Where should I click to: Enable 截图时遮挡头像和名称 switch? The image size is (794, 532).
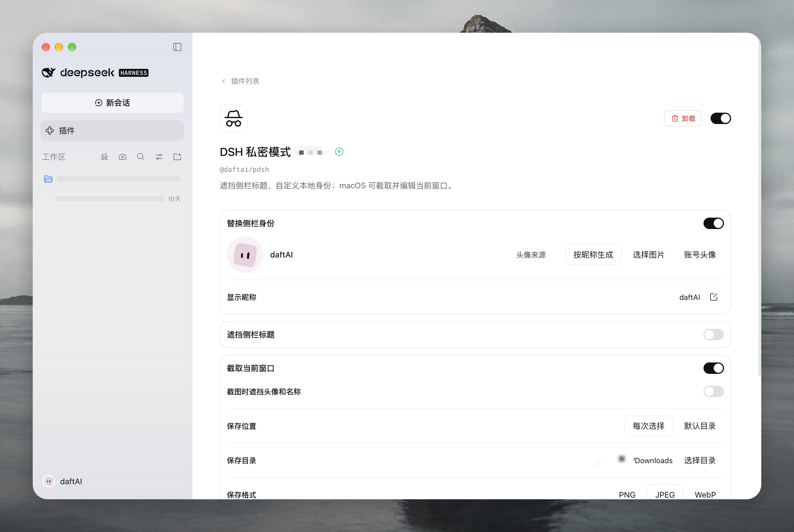pyautogui.click(x=713, y=391)
